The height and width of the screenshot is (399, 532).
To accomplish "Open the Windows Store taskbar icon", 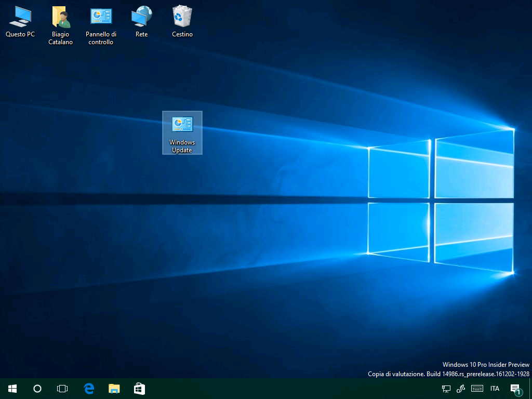I will click(x=139, y=389).
